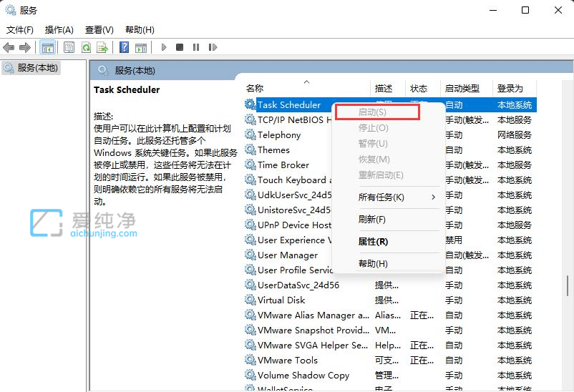This screenshot has height=392, width=574.
Task: Select the User Experience service row
Action: click(390, 240)
